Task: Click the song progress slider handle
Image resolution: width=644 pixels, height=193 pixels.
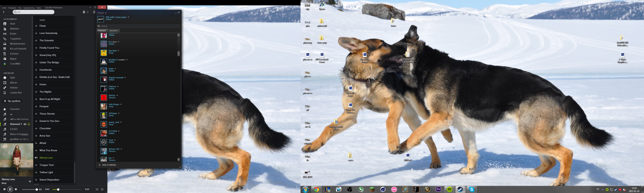Action: (x=58, y=189)
